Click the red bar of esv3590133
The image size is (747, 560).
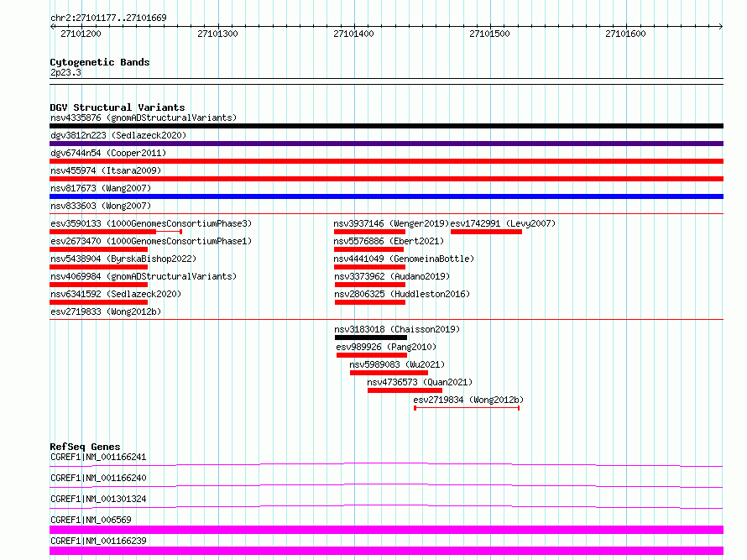pyautogui.click(x=103, y=232)
